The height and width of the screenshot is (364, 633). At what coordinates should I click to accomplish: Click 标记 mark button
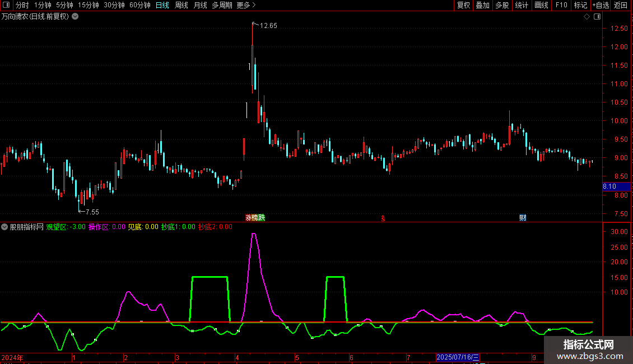(x=580, y=5)
